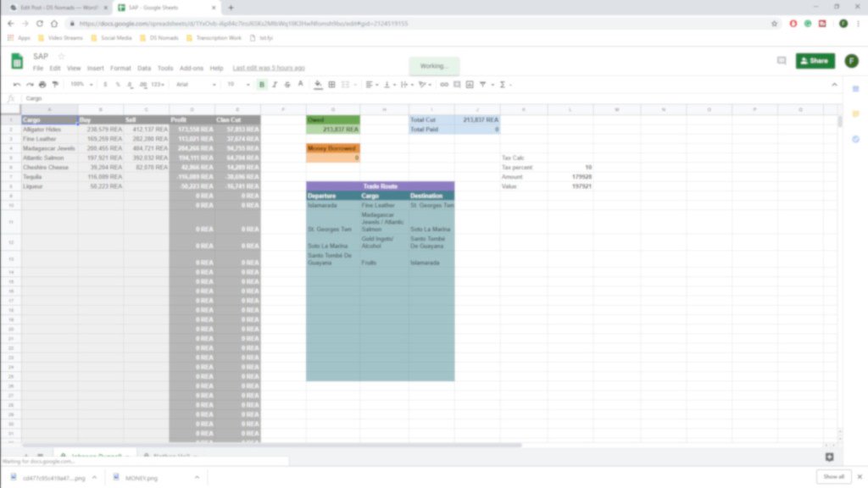Open the 123 number format dropdown
The height and width of the screenshot is (488, 868).
(x=159, y=85)
